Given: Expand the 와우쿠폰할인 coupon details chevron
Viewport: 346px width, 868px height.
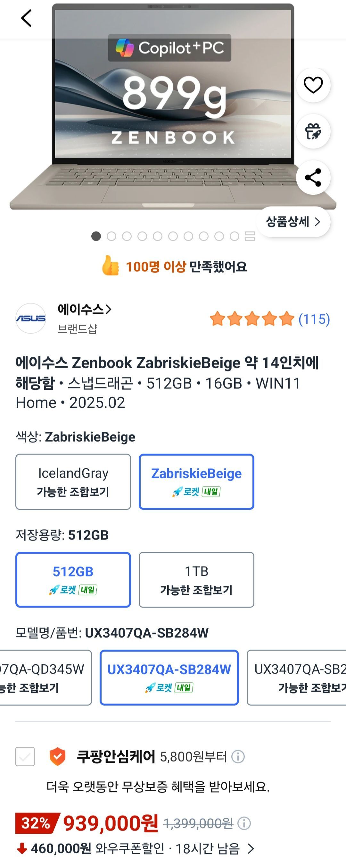Looking at the screenshot, I should (x=251, y=848).
